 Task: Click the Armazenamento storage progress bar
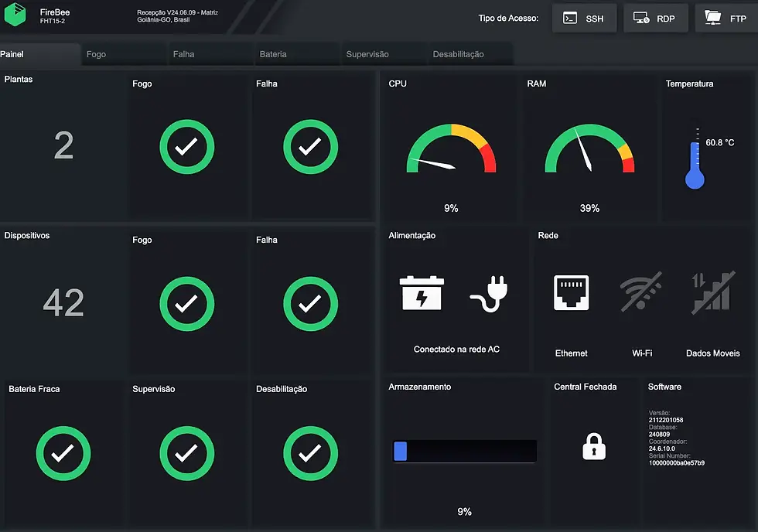[x=465, y=452]
